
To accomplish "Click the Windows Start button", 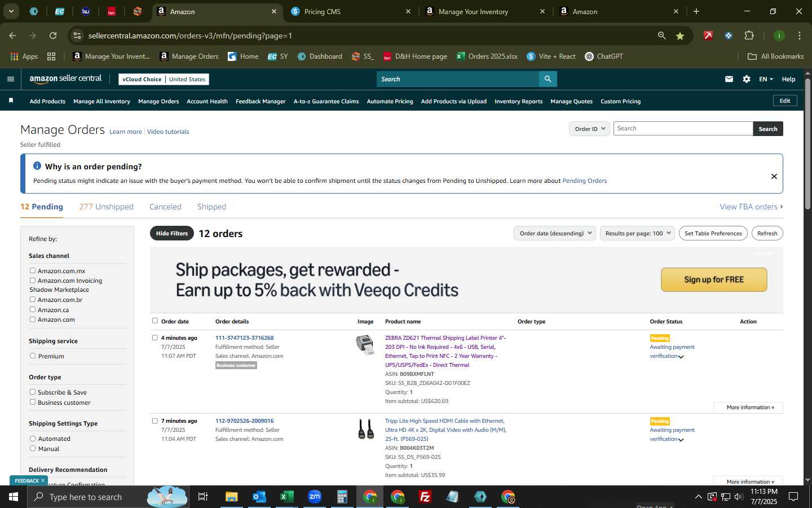I will tap(14, 497).
